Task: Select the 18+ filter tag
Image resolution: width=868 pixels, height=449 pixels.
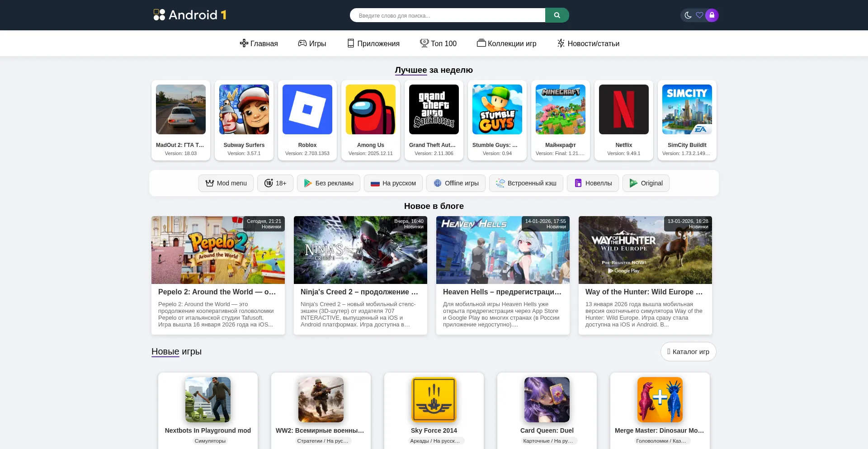Action: [275, 183]
